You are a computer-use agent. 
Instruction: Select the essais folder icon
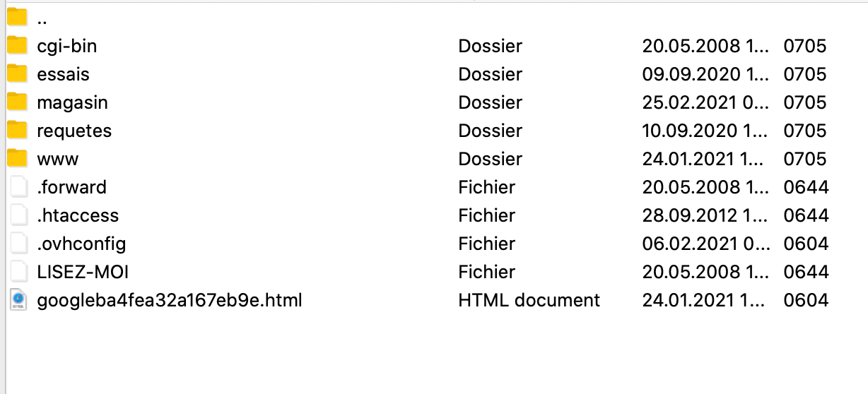coord(17,74)
